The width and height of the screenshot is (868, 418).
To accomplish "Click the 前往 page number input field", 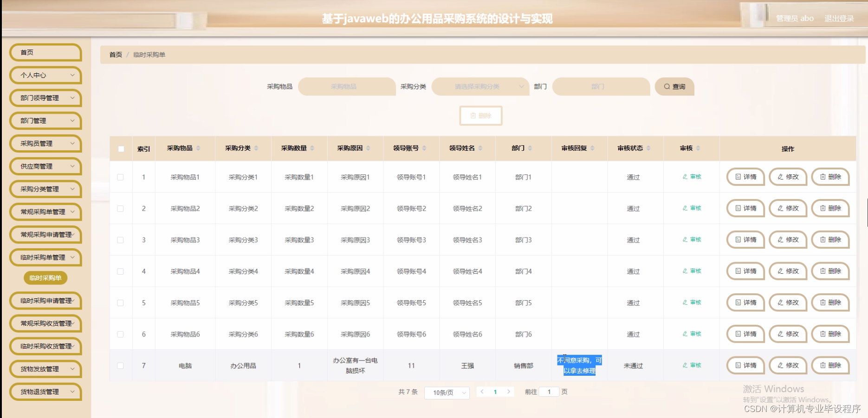I will [549, 392].
